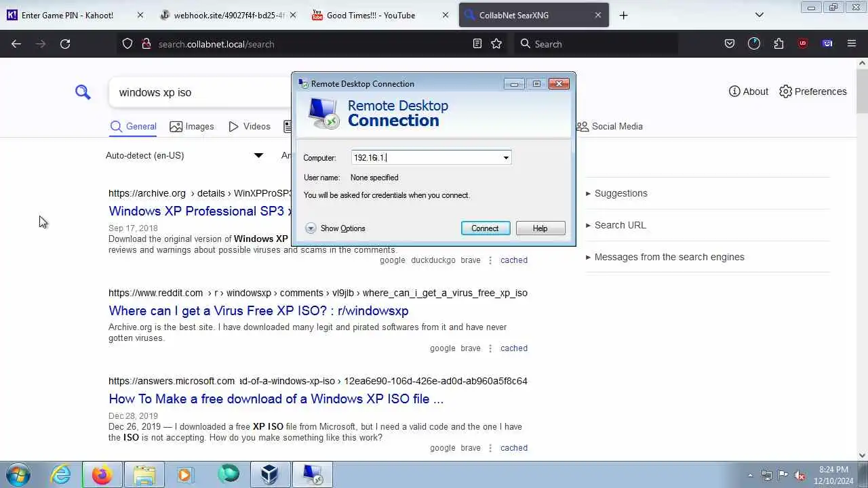This screenshot has height=488, width=868.
Task: Click Help in Remote Desktop dialog
Action: tap(540, 228)
